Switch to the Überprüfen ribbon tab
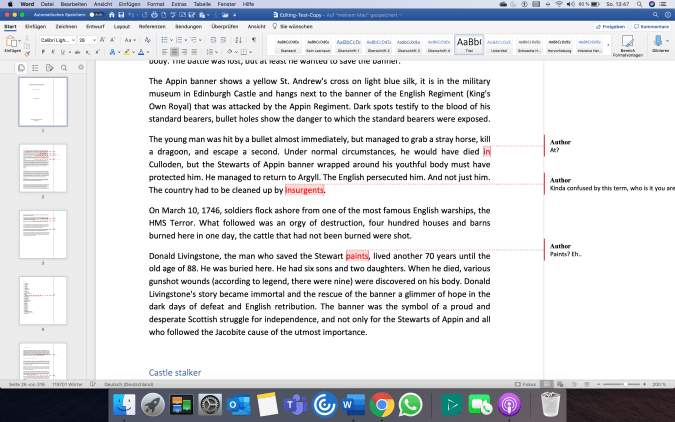The height and width of the screenshot is (422, 675). [x=222, y=27]
